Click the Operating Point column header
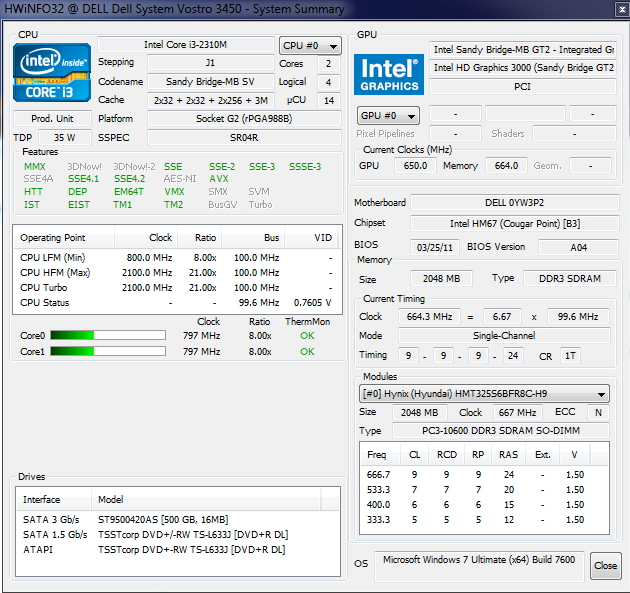 pos(64,237)
